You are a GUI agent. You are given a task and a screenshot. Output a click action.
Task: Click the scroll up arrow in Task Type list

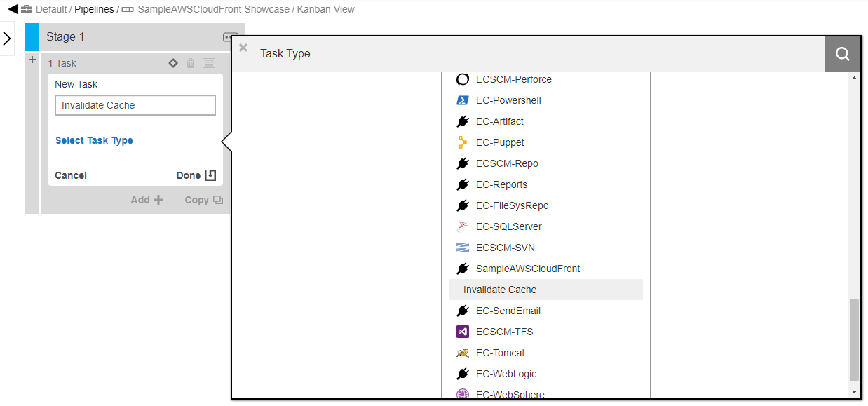point(854,78)
